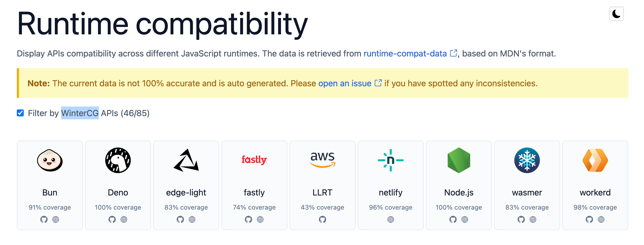
Task: Click the green Node.js hexagon logo
Action: [x=459, y=160]
